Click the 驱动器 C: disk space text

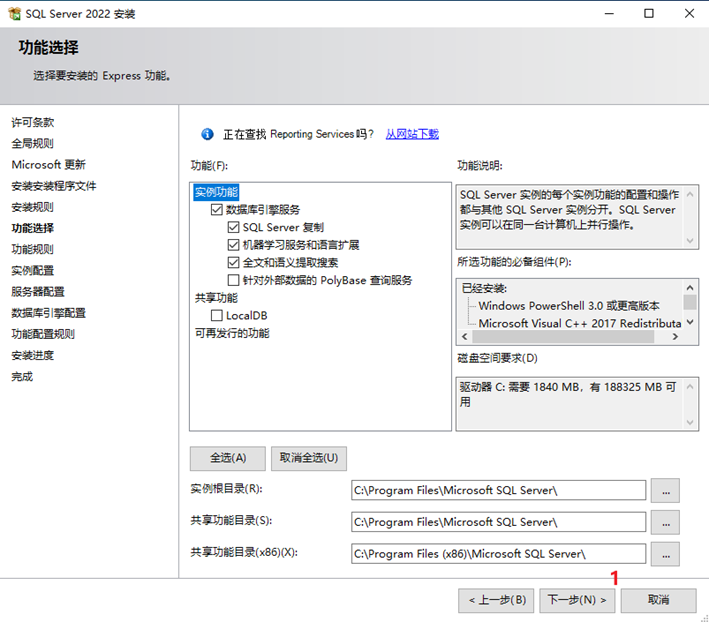tap(568, 394)
